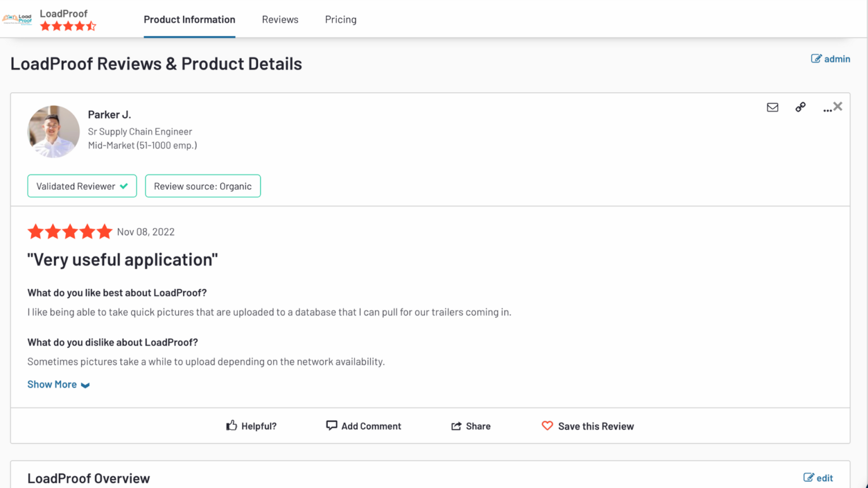Mark the review as Helpful

251,426
